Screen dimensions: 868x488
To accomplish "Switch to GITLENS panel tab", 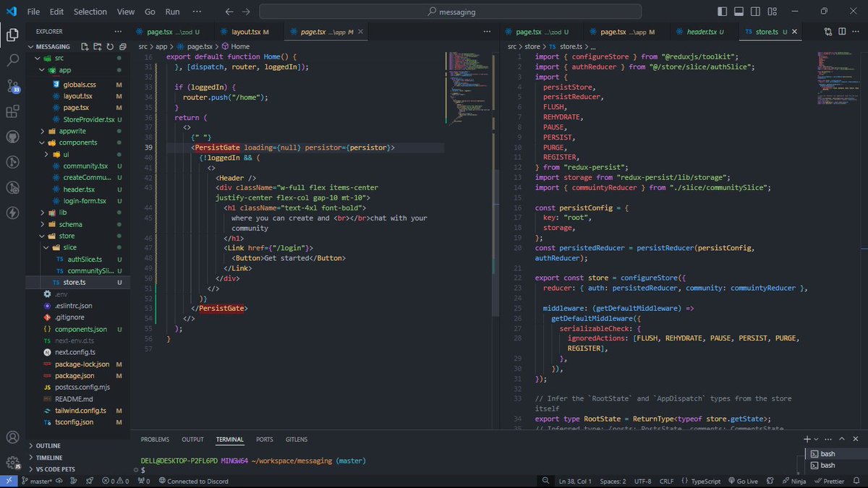I will [296, 439].
